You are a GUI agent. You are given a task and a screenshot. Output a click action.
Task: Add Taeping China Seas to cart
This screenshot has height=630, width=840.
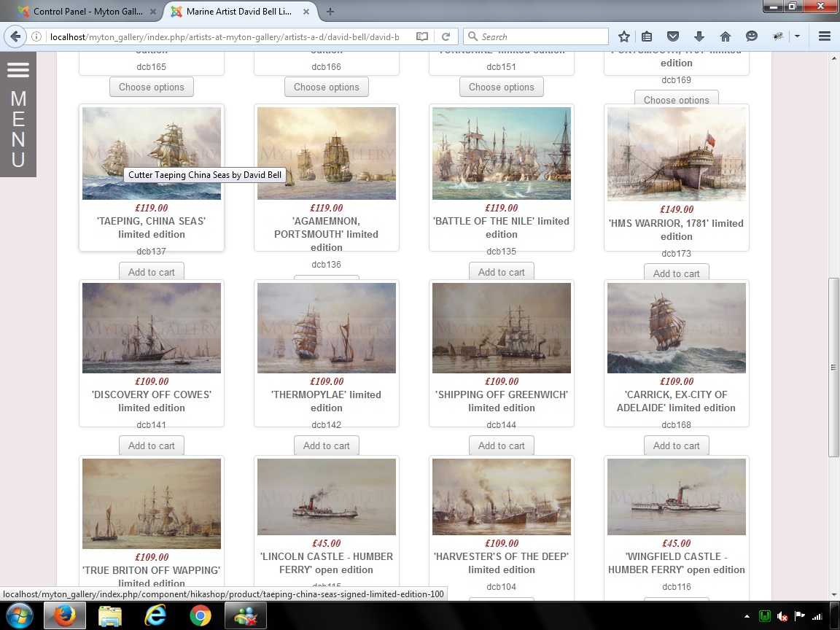pyautogui.click(x=152, y=271)
